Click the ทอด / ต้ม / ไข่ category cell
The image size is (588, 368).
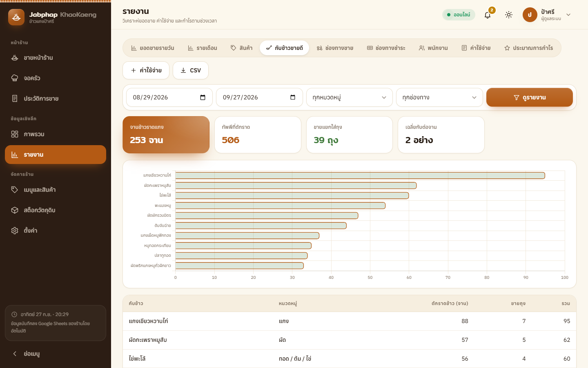[295, 359]
